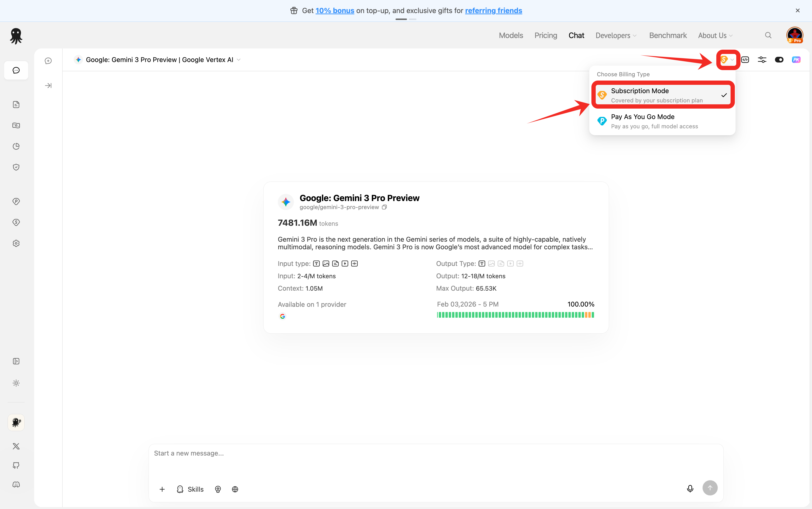Open the Discord icon in sidebar
This screenshot has width=812, height=509.
coord(16,485)
